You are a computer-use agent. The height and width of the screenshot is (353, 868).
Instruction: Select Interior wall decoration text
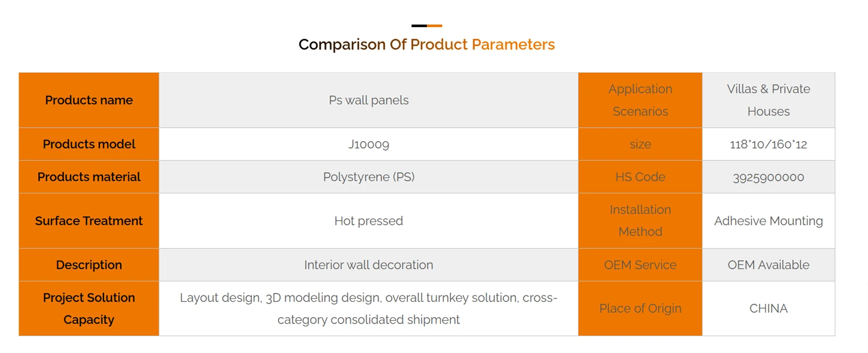coord(368,264)
